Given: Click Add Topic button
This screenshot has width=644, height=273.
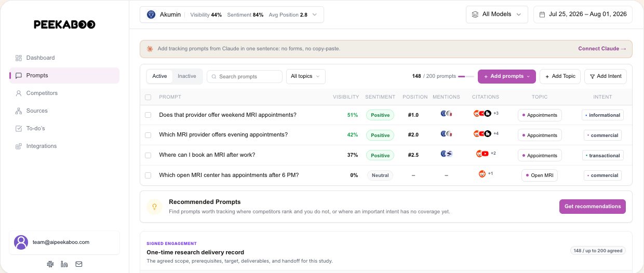Looking at the screenshot, I should coord(560,76).
